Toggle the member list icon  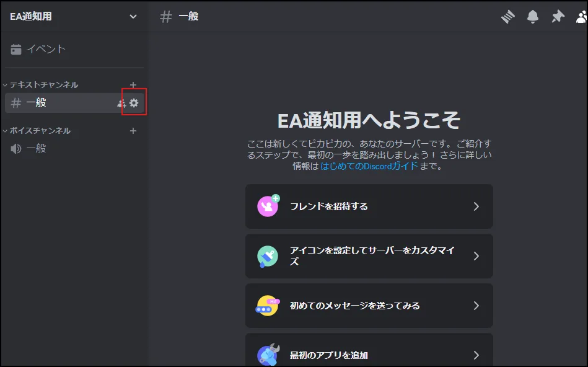coord(582,17)
